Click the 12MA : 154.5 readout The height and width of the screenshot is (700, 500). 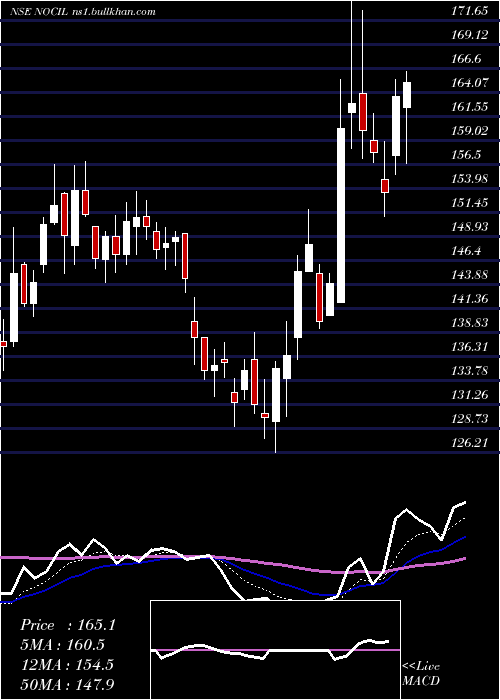66,665
